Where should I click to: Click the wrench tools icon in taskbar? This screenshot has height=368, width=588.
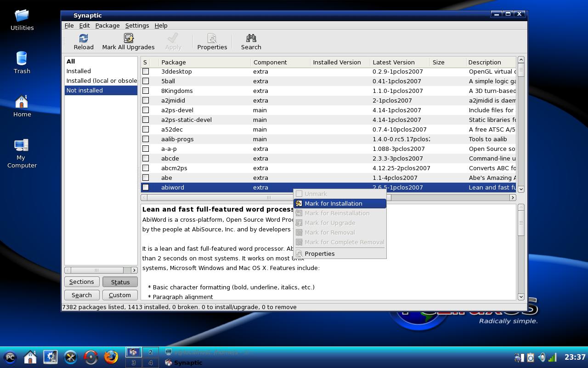point(71,357)
